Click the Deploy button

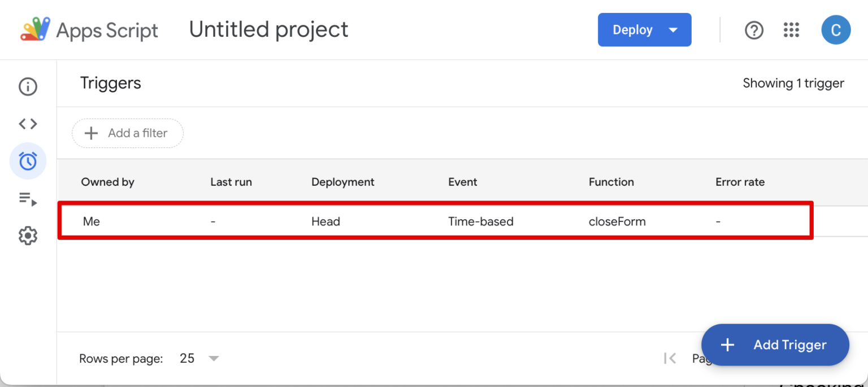point(632,29)
